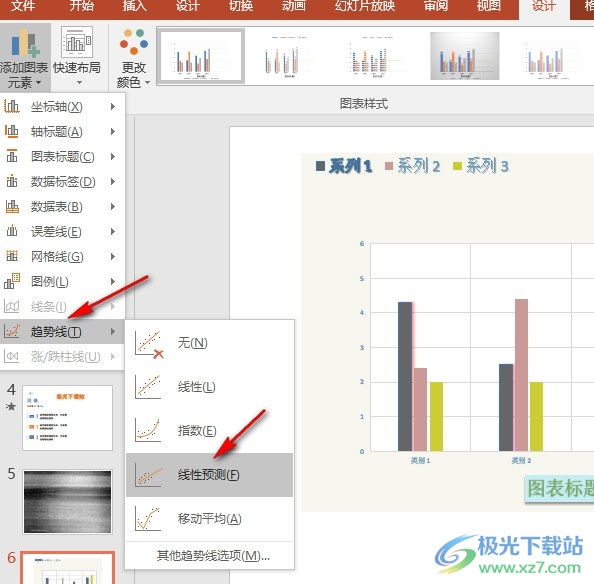Switch to the 视图 (View) tab
Screen dimensions: 594x584
tap(489, 6)
